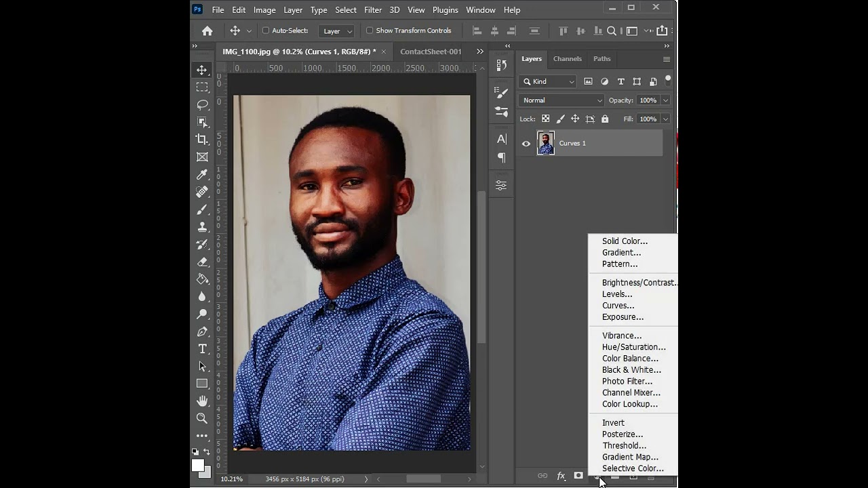This screenshot has height=488, width=868.
Task: Open the Layers panel hamburger menu
Action: tap(667, 59)
